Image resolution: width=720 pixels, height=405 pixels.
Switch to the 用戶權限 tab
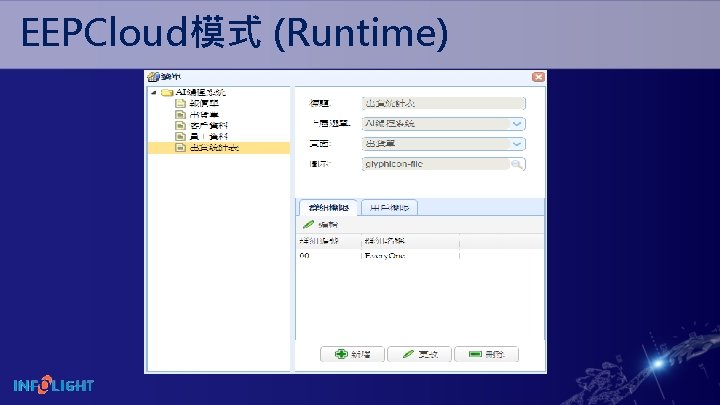tap(389, 208)
